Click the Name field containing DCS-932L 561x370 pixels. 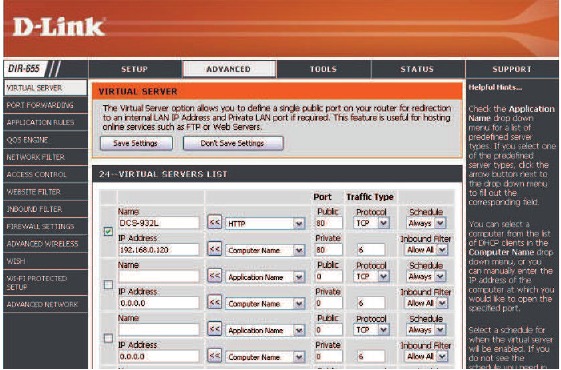(x=158, y=223)
